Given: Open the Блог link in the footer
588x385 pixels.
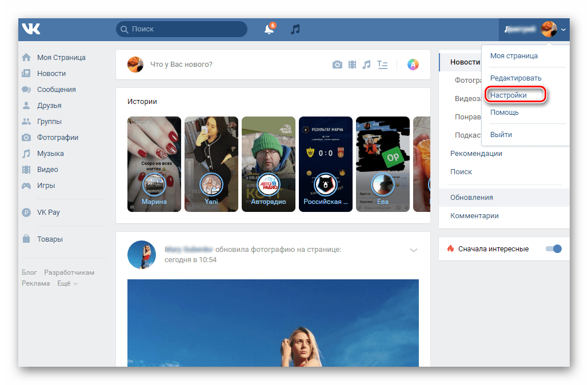Looking at the screenshot, I should point(29,272).
